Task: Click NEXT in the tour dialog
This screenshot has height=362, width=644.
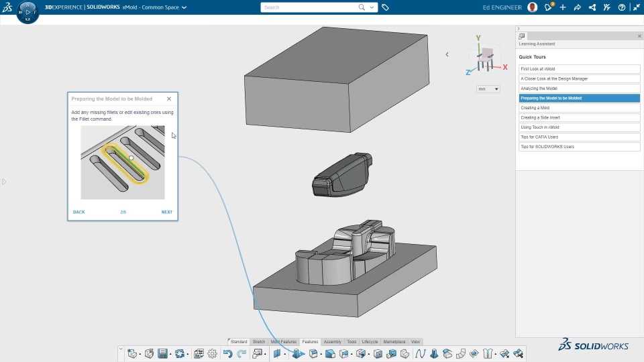Action: pyautogui.click(x=167, y=213)
